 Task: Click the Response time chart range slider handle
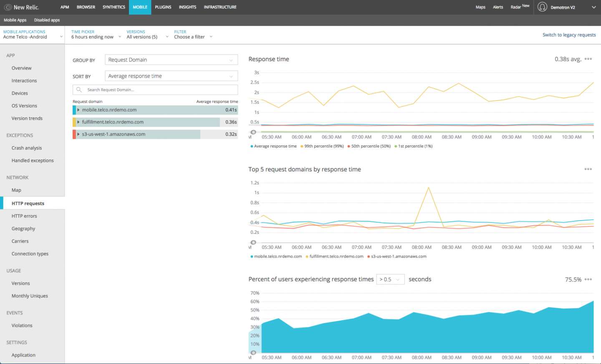pyautogui.click(x=253, y=132)
